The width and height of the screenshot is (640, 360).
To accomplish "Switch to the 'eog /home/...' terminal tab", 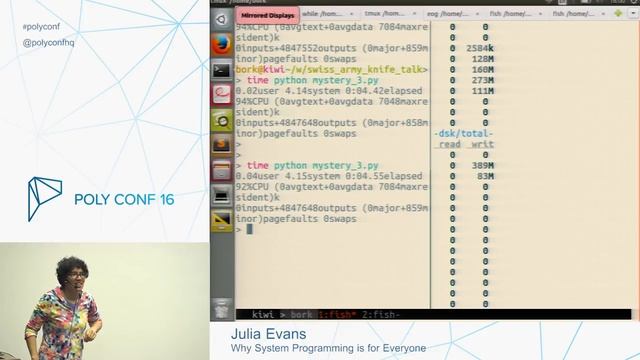I will click(447, 14).
